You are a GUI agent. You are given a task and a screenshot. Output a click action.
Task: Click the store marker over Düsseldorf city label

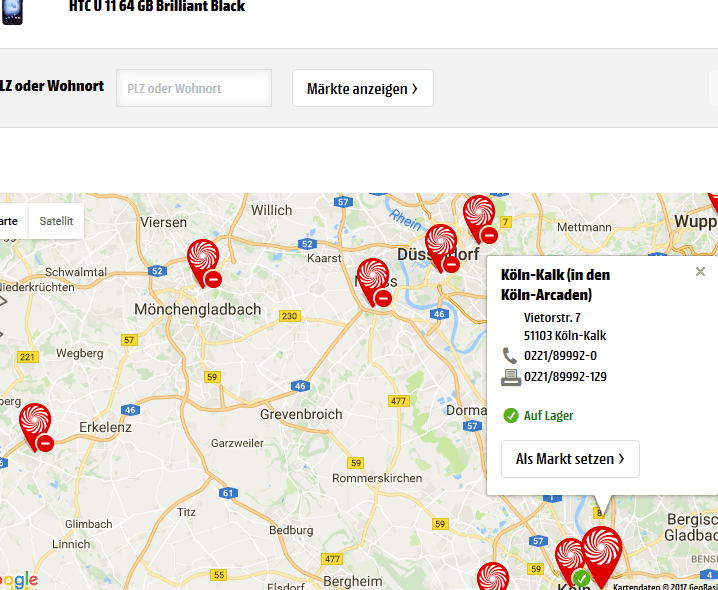coord(441,248)
